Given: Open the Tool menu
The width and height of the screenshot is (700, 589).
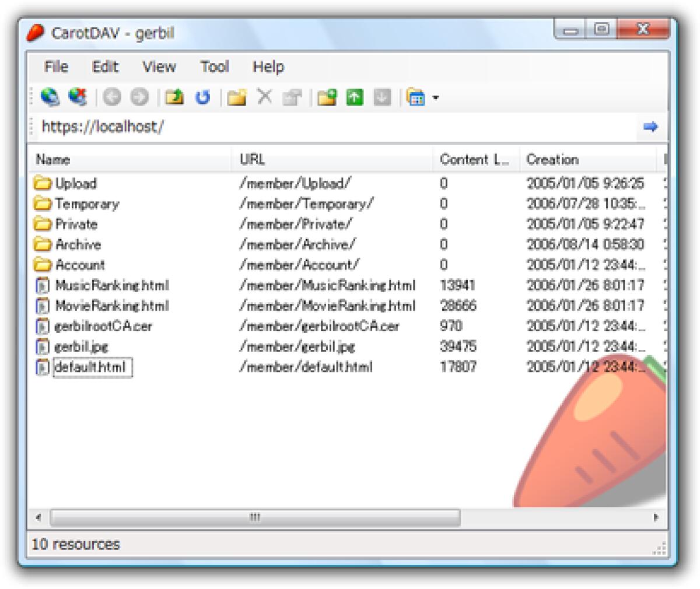Looking at the screenshot, I should (x=214, y=67).
